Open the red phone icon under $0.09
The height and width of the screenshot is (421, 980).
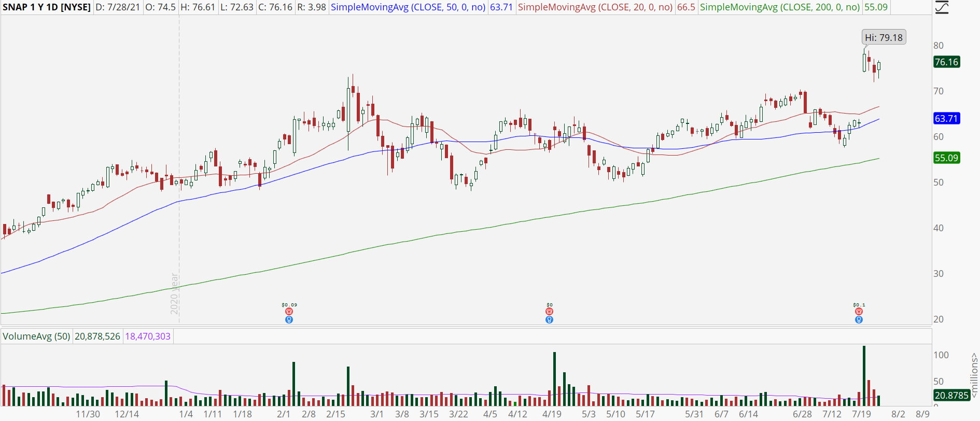(289, 312)
